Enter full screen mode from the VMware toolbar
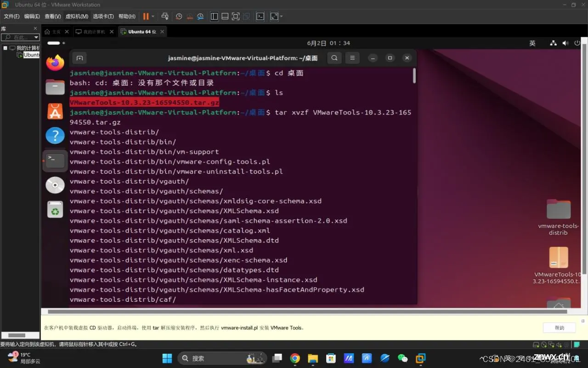The image size is (588, 368). point(236,16)
